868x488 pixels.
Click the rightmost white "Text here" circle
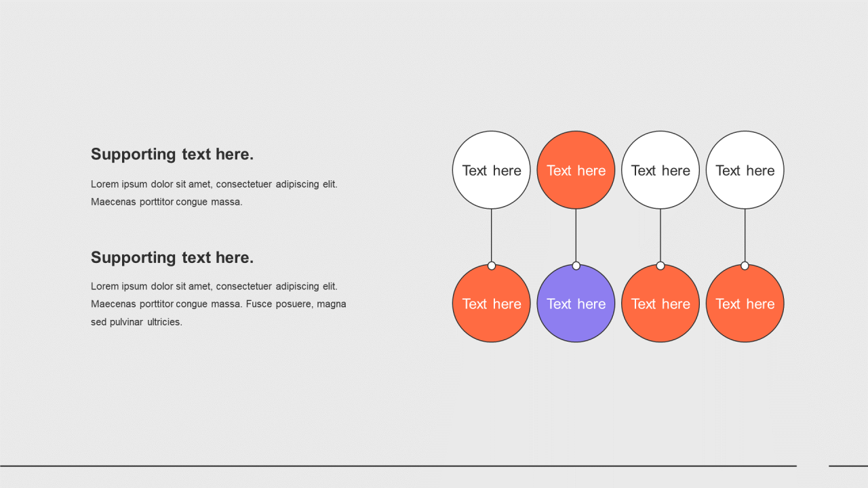click(745, 170)
